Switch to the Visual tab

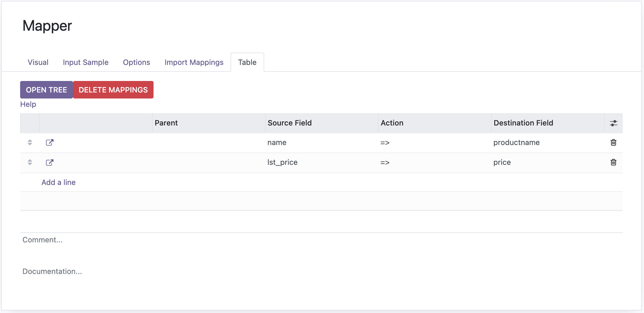38,62
